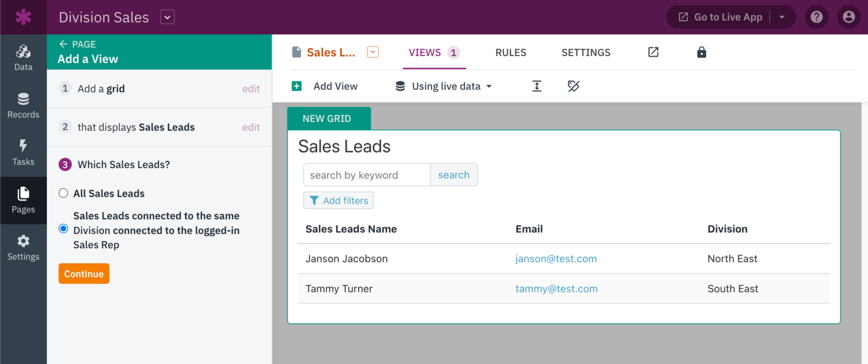Open the Using live data dropdown

pos(443,86)
